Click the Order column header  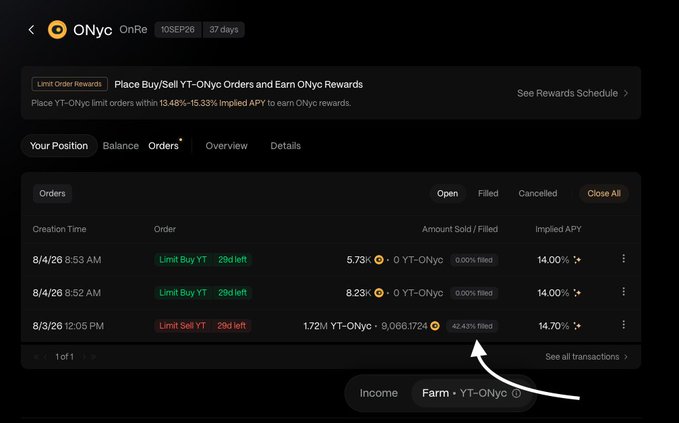165,229
